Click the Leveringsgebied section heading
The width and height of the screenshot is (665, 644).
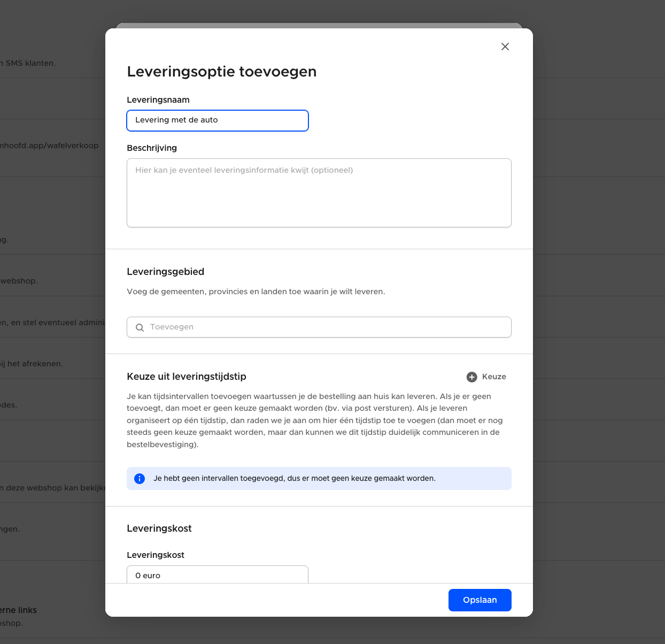tap(166, 272)
